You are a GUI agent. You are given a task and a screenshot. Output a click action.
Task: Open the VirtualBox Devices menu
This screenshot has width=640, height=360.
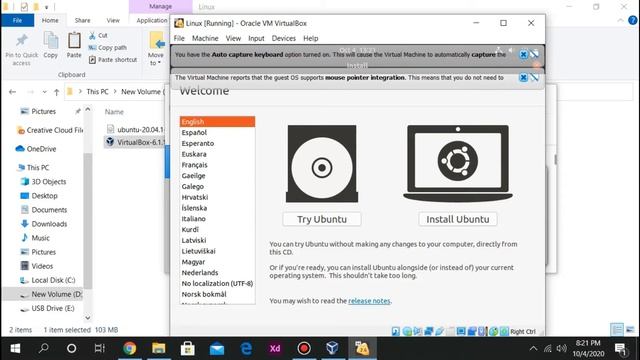click(284, 38)
